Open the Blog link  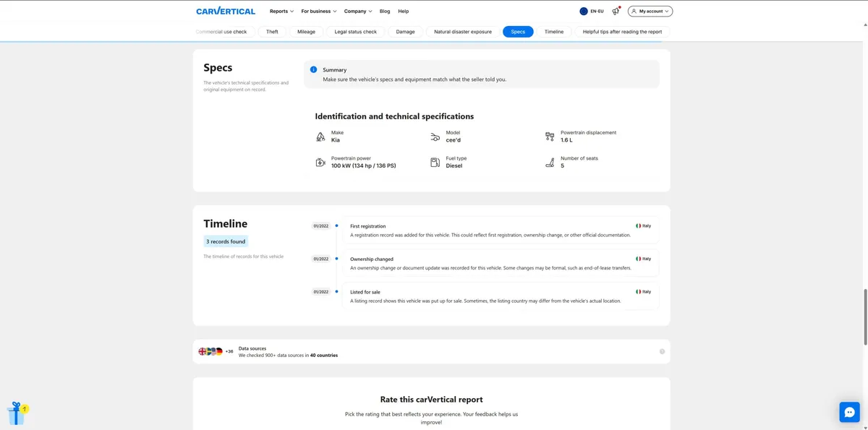point(385,12)
